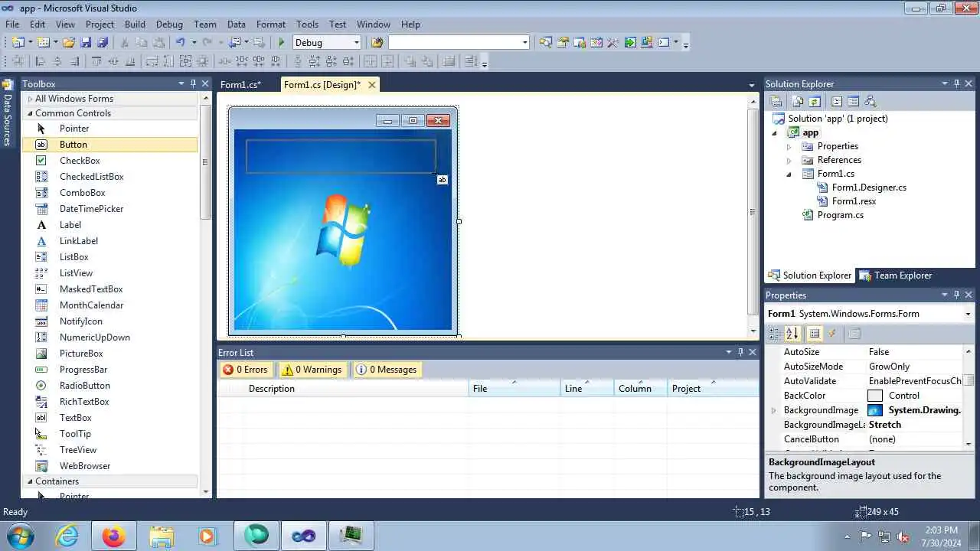
Task: Open the Tools menu
Action: 307,24
